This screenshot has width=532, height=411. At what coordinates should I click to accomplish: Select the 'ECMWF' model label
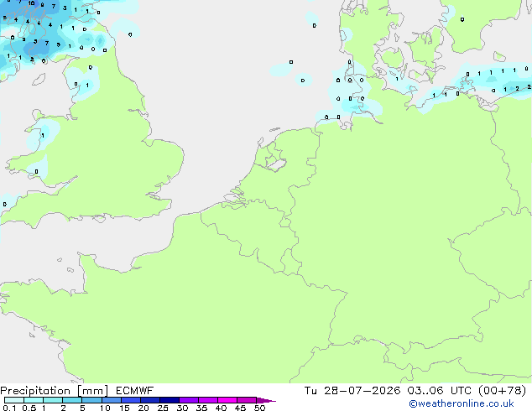click(135, 391)
